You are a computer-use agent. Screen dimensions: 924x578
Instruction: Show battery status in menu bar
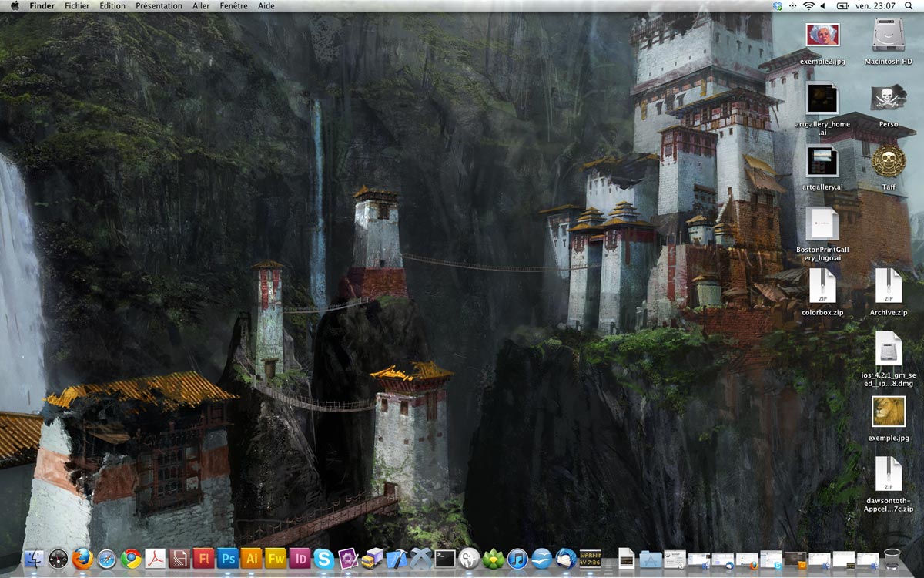click(x=842, y=6)
